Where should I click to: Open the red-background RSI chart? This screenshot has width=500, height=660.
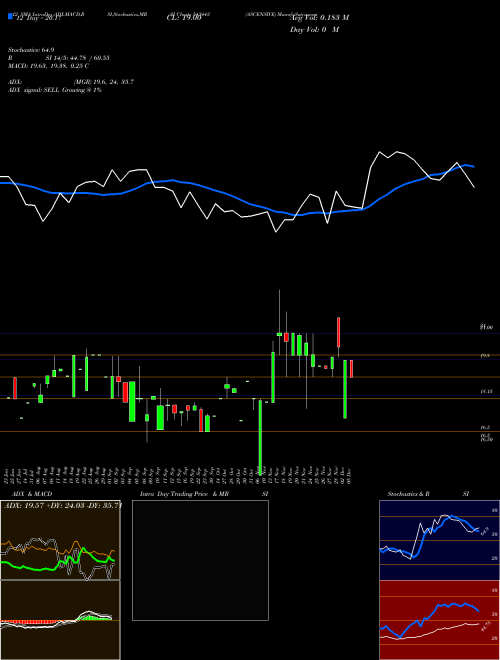coord(439,620)
